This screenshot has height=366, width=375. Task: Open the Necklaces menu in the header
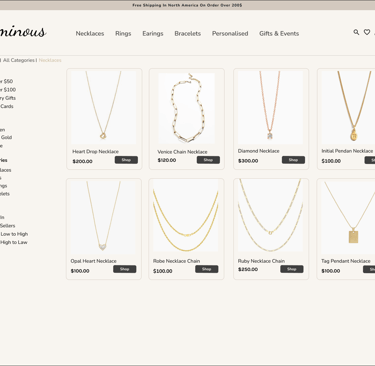point(90,33)
